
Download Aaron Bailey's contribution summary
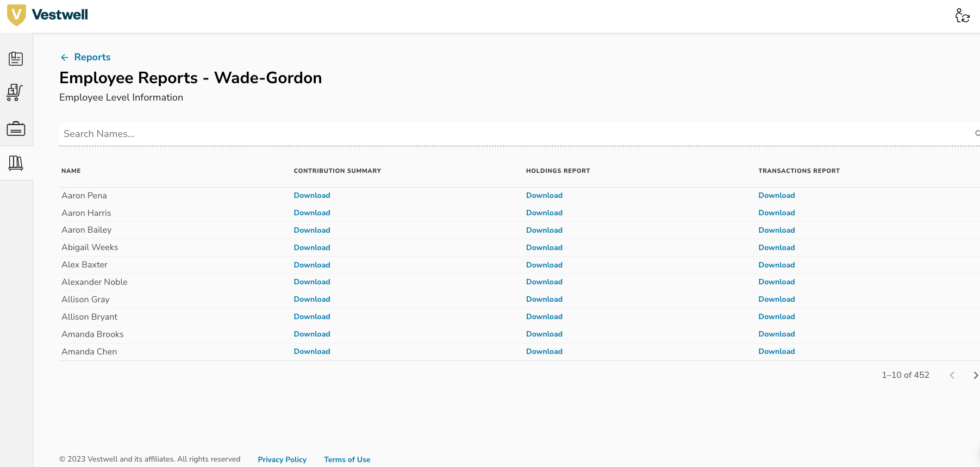click(312, 231)
